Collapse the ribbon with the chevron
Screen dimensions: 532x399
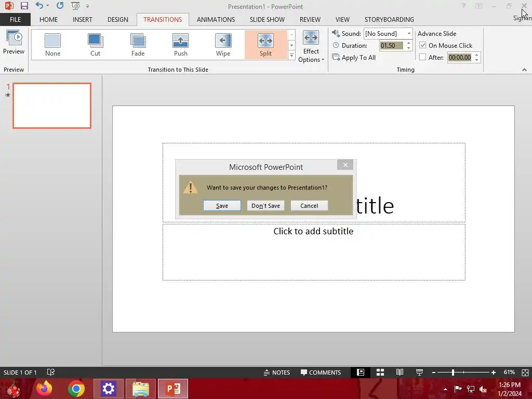pos(524,70)
